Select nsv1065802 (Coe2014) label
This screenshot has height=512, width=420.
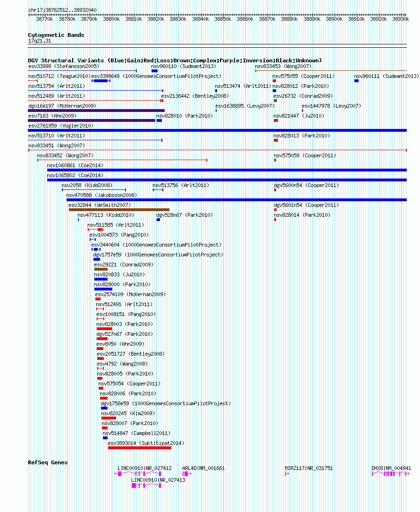[x=75, y=175]
